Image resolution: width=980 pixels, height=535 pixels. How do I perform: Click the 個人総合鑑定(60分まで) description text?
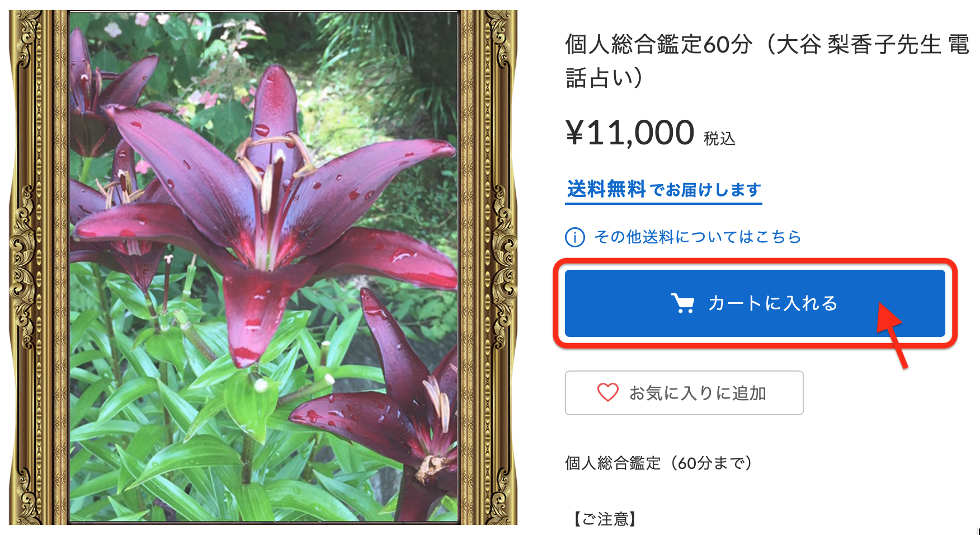[659, 463]
